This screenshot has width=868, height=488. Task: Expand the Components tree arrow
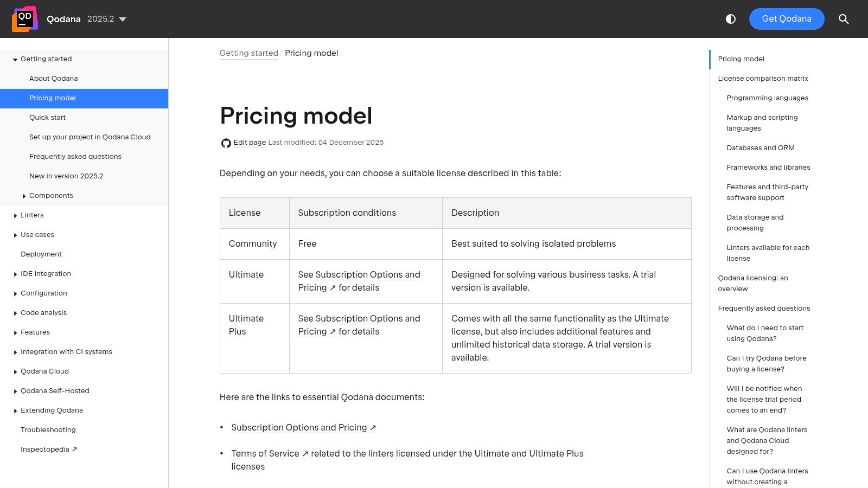point(24,196)
